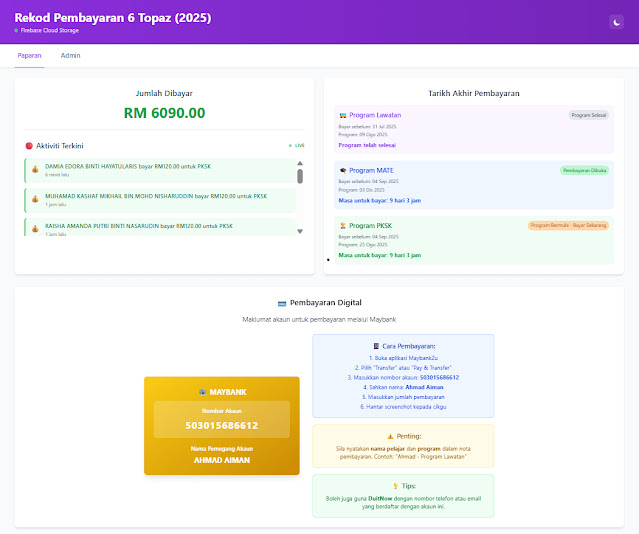Select the Paparan tab
639x534 pixels.
pyautogui.click(x=29, y=56)
